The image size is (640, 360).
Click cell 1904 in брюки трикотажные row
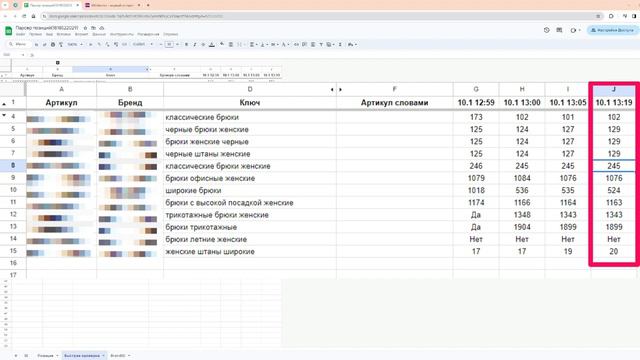522,227
